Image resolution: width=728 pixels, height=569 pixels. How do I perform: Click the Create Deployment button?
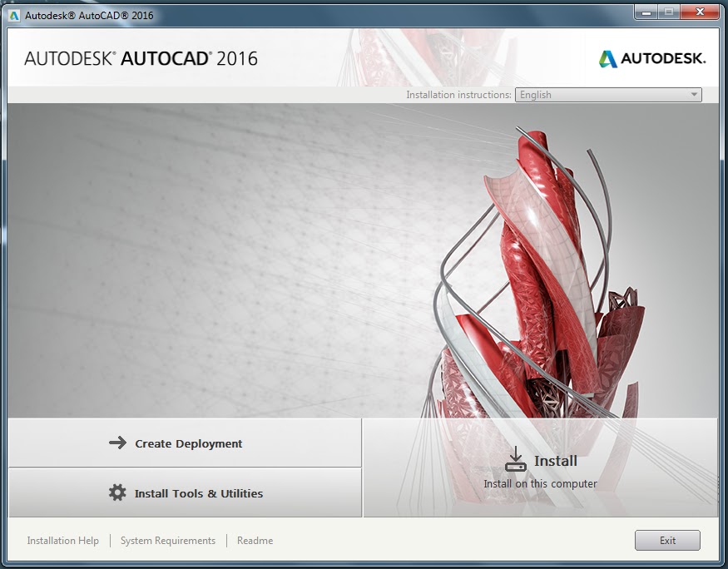pos(185,443)
